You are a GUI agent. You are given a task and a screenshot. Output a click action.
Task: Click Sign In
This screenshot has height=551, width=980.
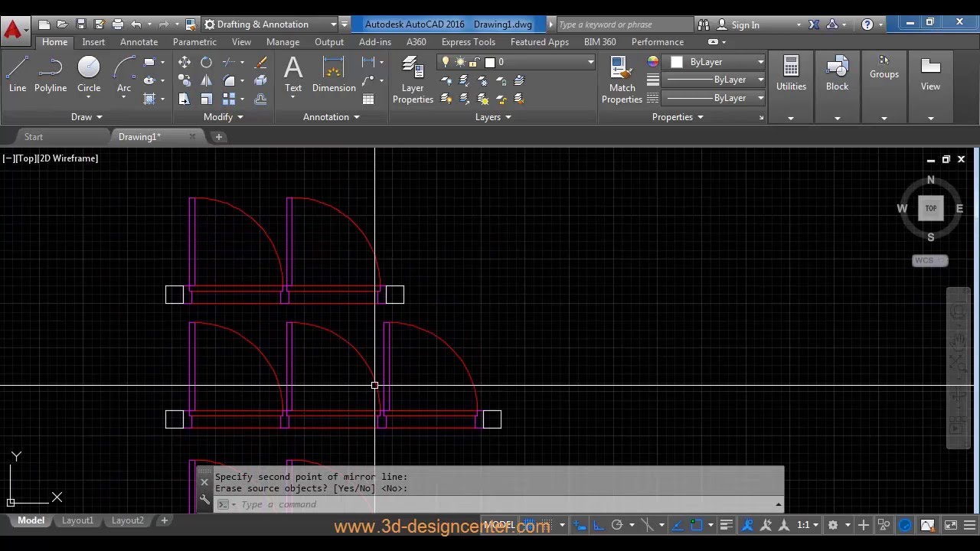point(738,24)
